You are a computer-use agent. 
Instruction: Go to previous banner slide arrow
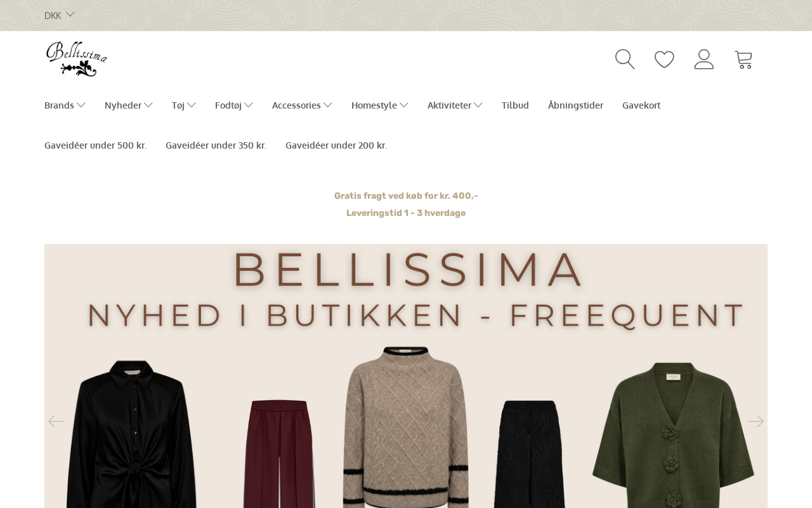point(56,421)
